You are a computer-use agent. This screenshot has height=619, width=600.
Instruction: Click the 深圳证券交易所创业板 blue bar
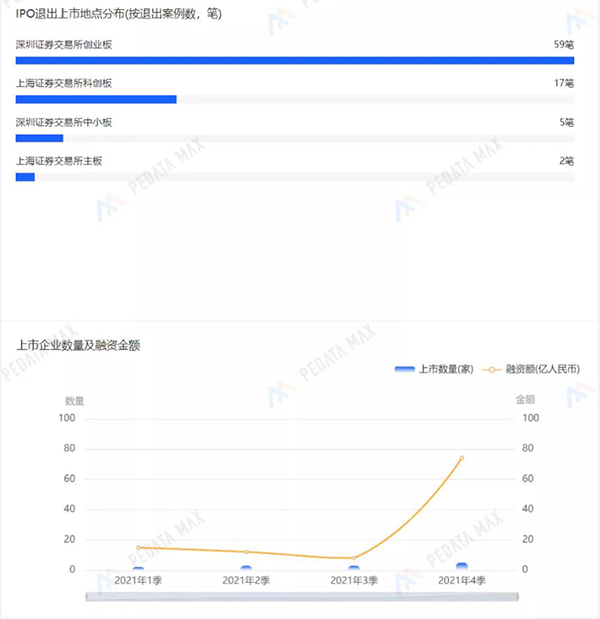coord(294,61)
